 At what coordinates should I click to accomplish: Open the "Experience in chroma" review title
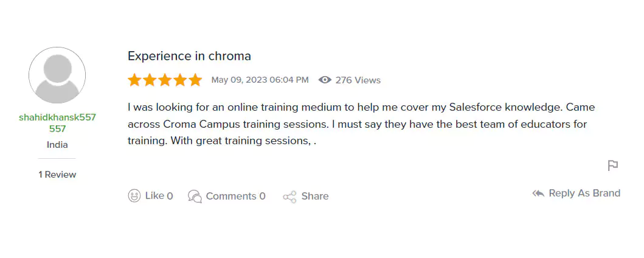(x=189, y=56)
